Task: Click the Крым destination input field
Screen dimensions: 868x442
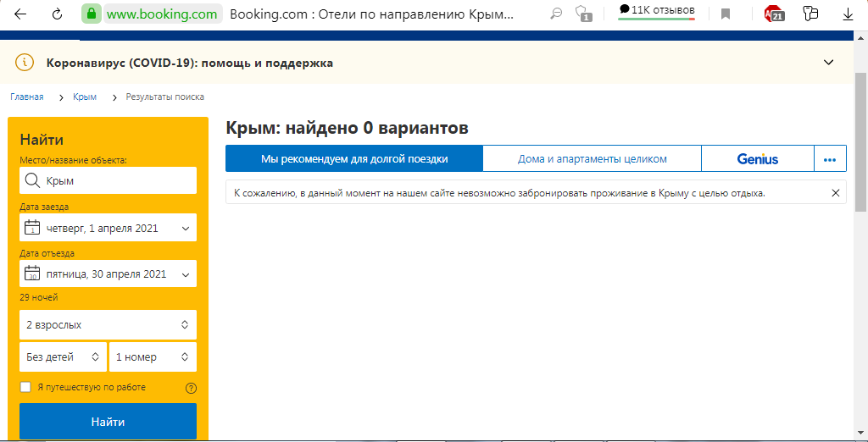Action: coord(108,180)
